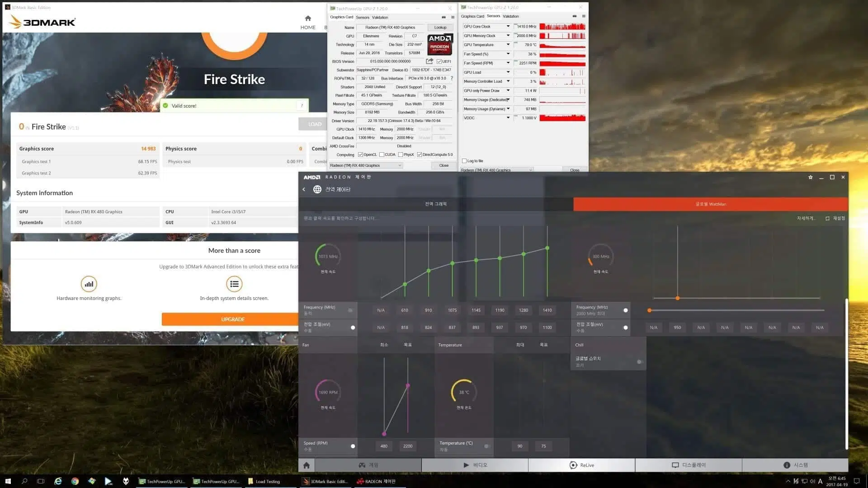The width and height of the screenshot is (868, 488).
Task: Open GPU Load sensor dropdown
Action: pyautogui.click(x=508, y=72)
